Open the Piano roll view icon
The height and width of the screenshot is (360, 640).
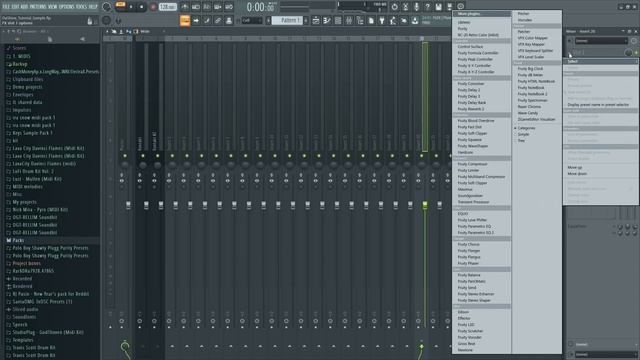click(327, 20)
